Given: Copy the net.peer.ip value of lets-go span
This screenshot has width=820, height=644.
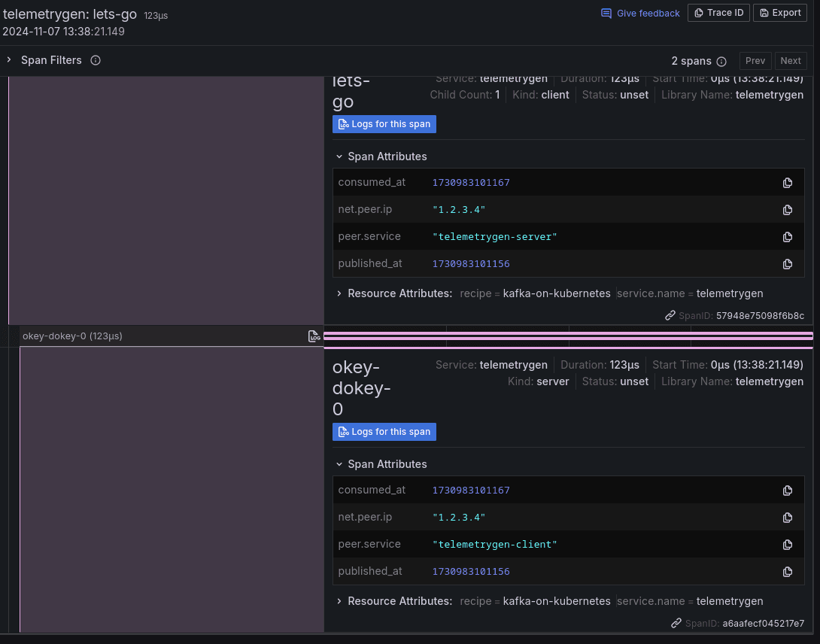Looking at the screenshot, I should pyautogui.click(x=788, y=210).
